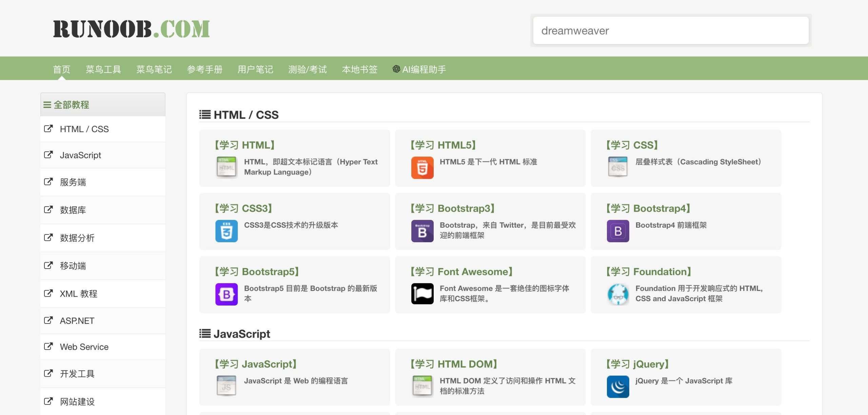Select 移动端 label in the sidebar
Screen dimensions: 868x415
73,266
